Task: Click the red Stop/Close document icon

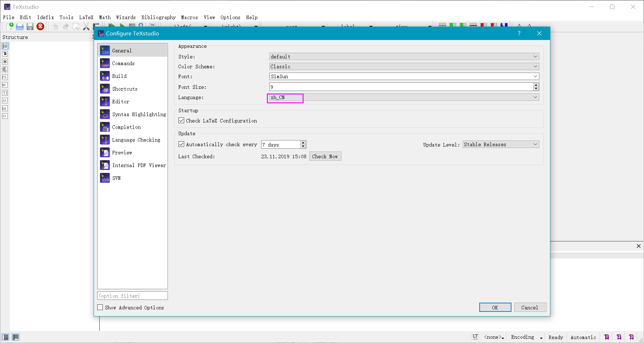Action: tap(40, 26)
